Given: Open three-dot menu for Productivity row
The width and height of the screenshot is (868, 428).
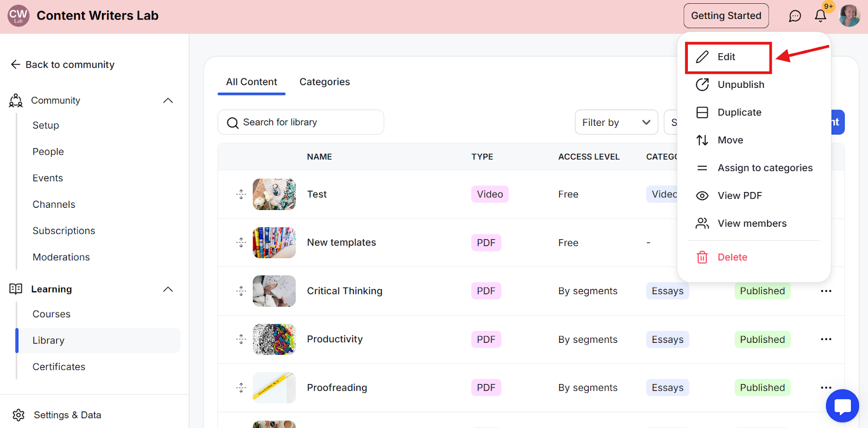Looking at the screenshot, I should pyautogui.click(x=826, y=340).
